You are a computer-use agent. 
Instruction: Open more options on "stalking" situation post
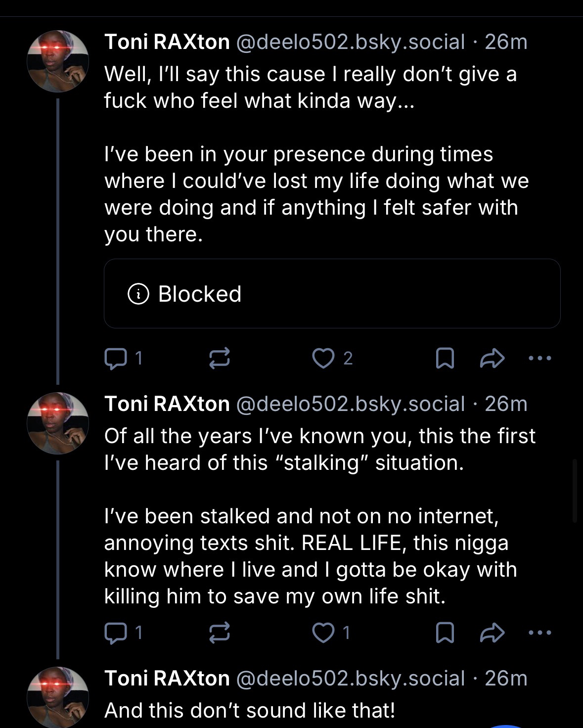(x=539, y=632)
